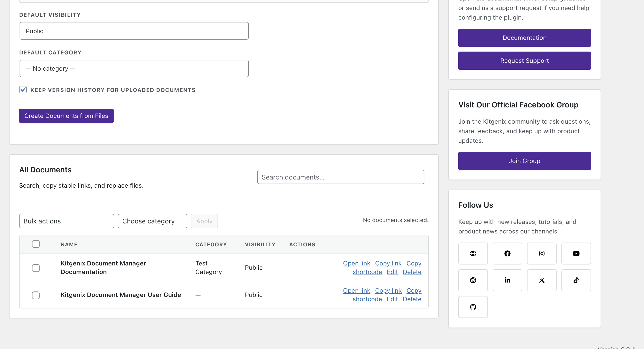Click 'No documents selected.' status text
This screenshot has width=644, height=349.
click(396, 220)
